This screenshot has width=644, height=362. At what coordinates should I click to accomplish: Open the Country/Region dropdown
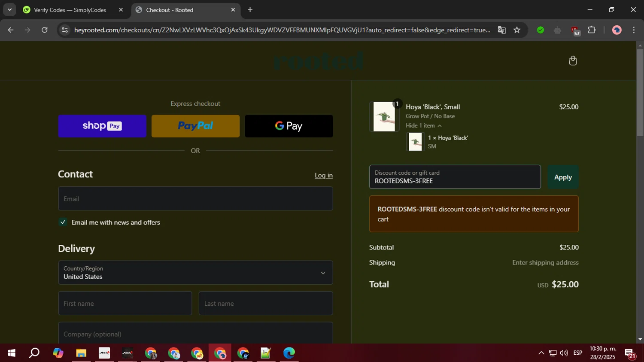195,273
